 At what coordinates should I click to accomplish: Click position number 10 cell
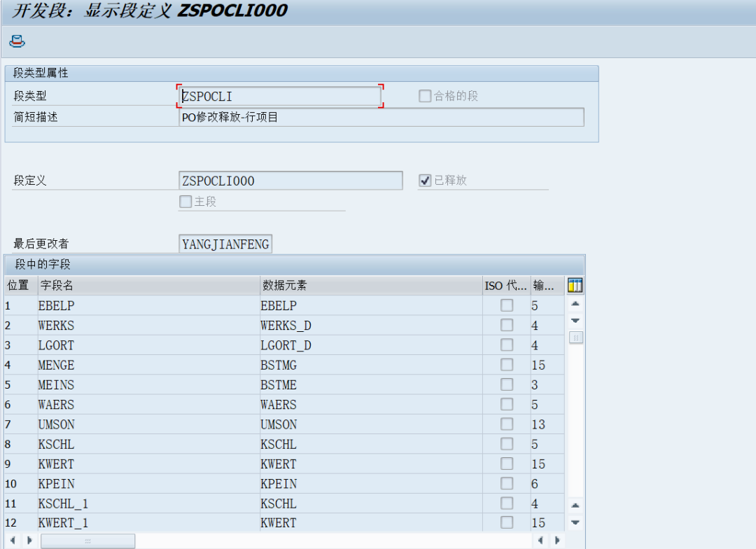pyautogui.click(x=21, y=483)
